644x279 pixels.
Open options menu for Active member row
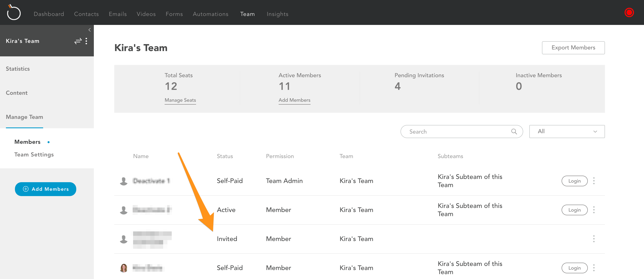[x=594, y=210]
